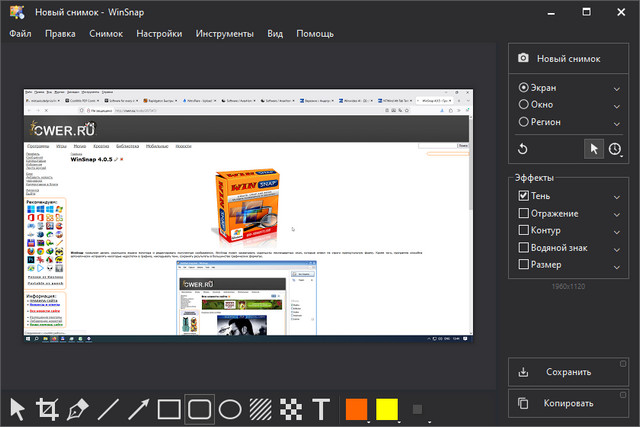The width and height of the screenshot is (640, 427).
Task: Click the Новый снимок button
Action: (568, 59)
